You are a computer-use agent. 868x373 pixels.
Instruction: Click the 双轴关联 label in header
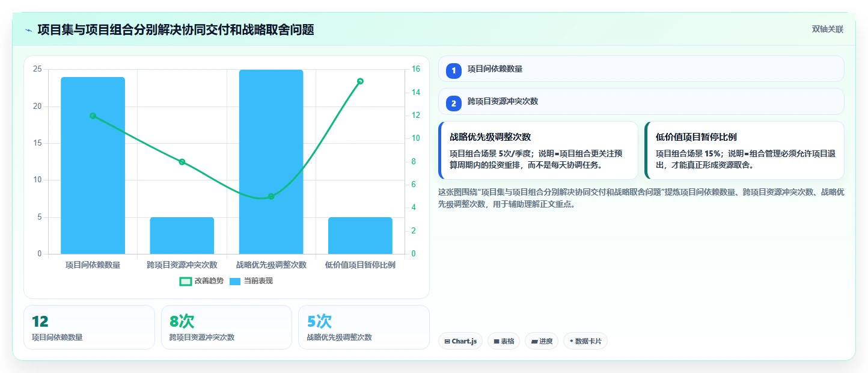[828, 29]
